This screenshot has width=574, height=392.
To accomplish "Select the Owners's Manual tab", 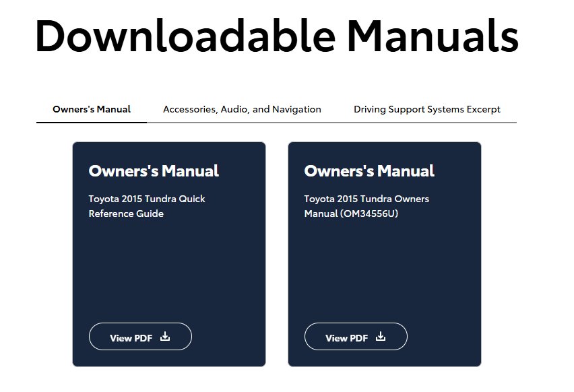I will coord(92,109).
